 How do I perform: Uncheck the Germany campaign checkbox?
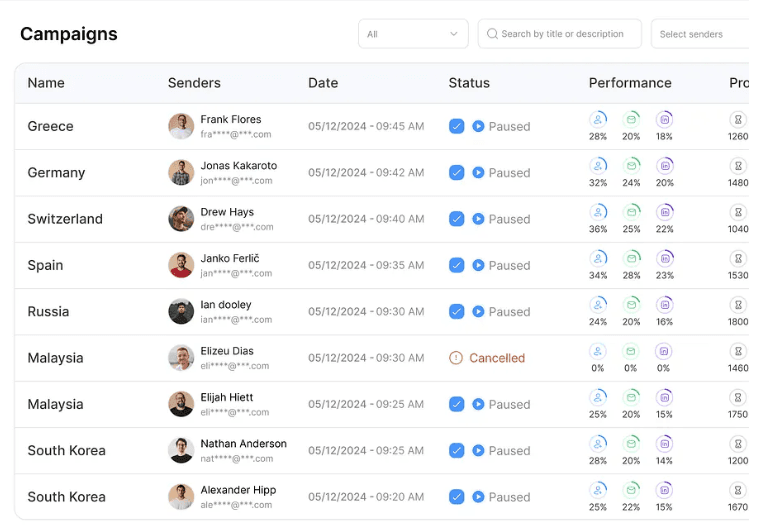pyautogui.click(x=456, y=172)
